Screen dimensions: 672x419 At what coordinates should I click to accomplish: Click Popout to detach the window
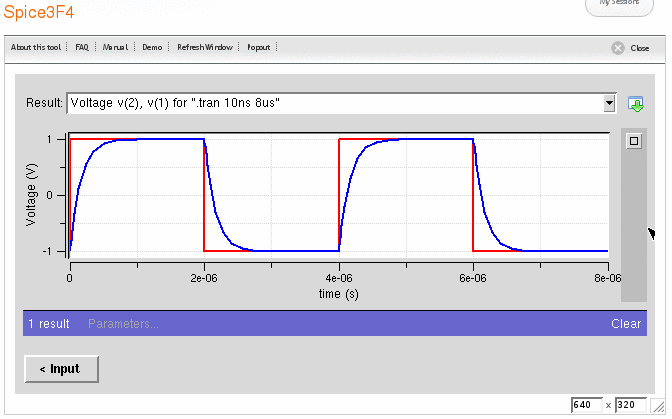click(x=258, y=47)
